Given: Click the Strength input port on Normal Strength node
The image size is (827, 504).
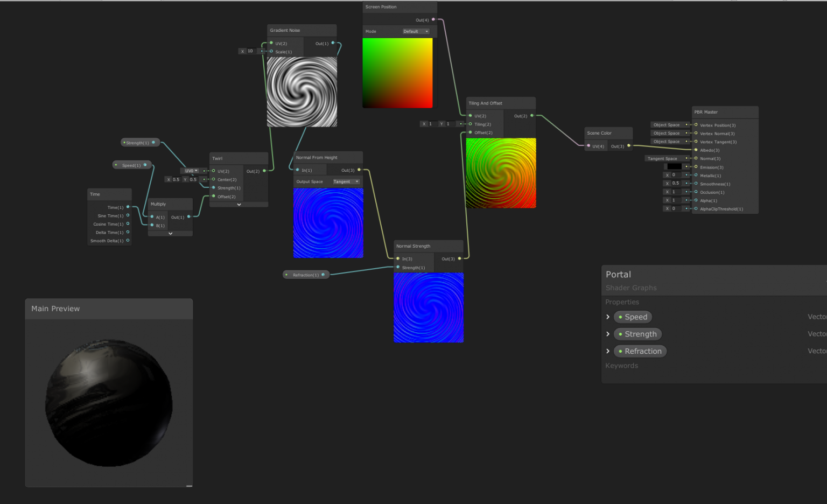Looking at the screenshot, I should (398, 268).
